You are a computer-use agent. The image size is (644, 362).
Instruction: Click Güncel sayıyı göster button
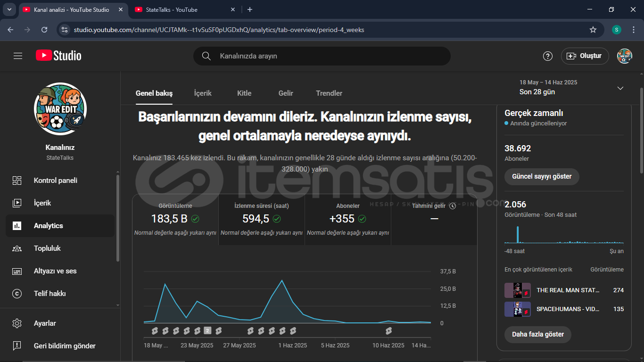coord(542,177)
